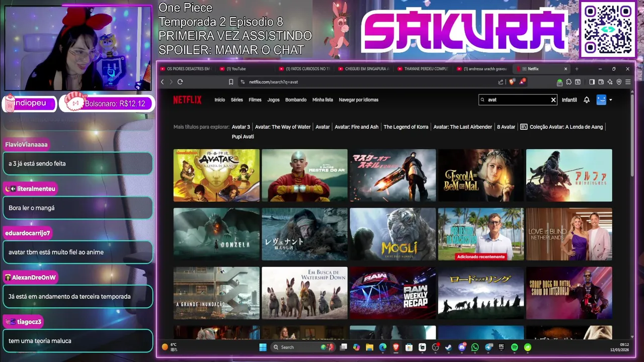The image size is (644, 362).
Task: Open the browser hamburger menu
Action: tap(627, 82)
